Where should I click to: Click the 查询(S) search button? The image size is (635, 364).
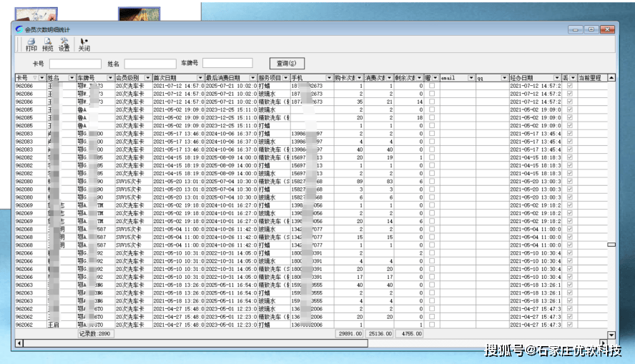[287, 64]
